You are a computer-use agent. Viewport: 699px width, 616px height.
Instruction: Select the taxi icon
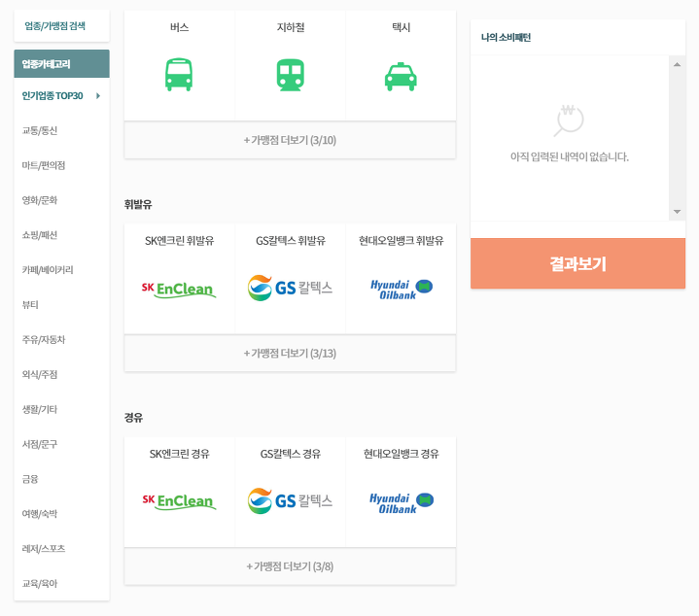point(401,75)
